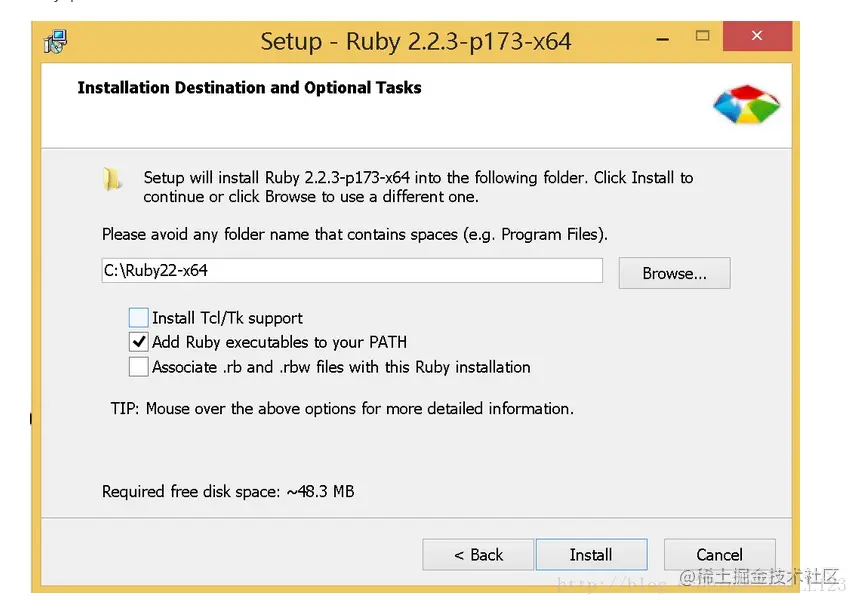Enable Install Tcl/Tk support checkbox
The width and height of the screenshot is (858, 605).
tap(138, 318)
